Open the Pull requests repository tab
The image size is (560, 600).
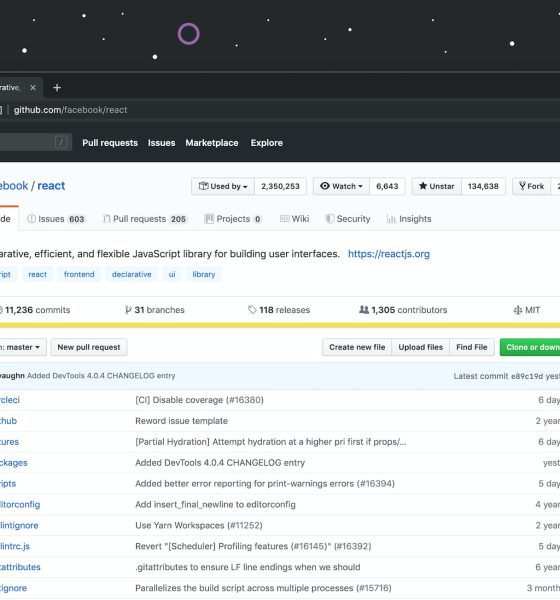coord(145,219)
